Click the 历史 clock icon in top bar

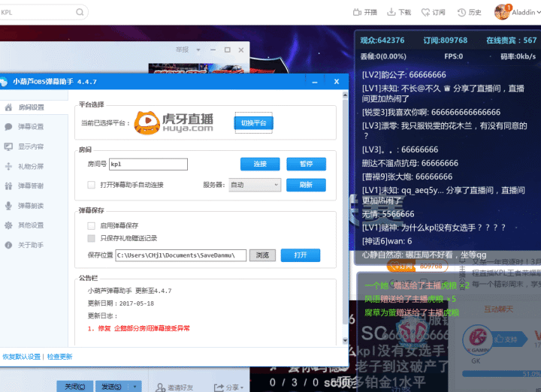point(461,13)
